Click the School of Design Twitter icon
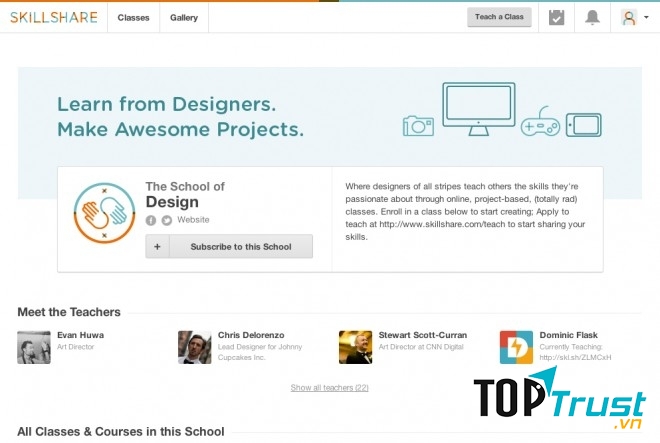 pyautogui.click(x=166, y=219)
